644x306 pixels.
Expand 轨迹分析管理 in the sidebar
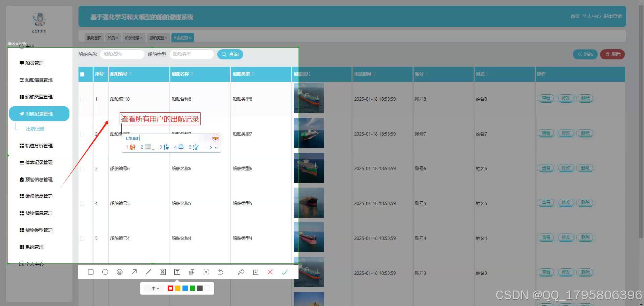point(39,146)
